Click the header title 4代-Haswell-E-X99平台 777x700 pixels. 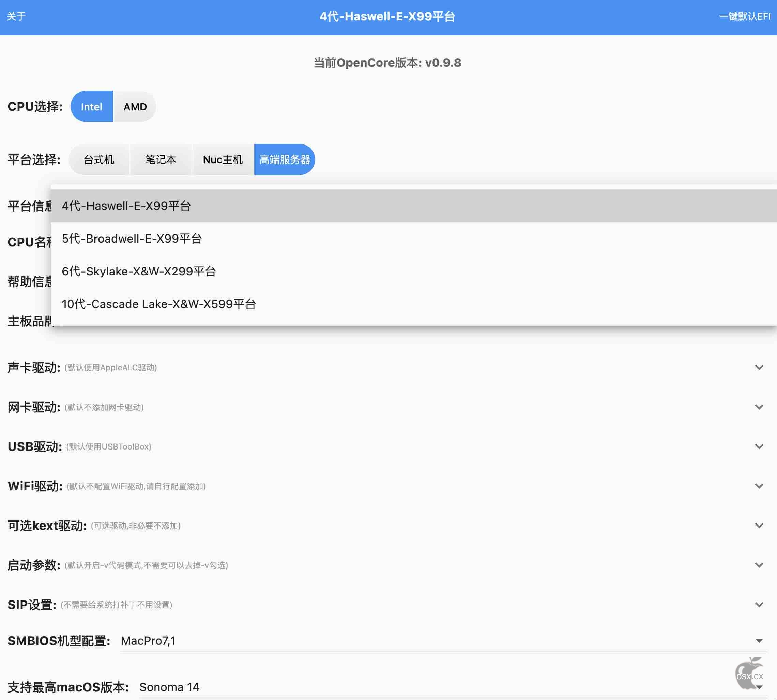click(x=387, y=17)
